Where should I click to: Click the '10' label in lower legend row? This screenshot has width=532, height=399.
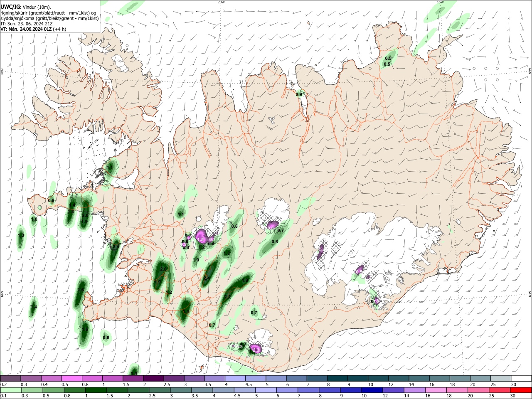364,396
